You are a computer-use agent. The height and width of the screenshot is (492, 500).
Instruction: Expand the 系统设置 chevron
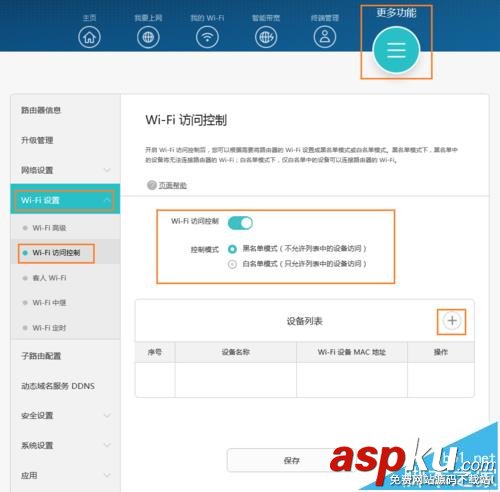107,445
